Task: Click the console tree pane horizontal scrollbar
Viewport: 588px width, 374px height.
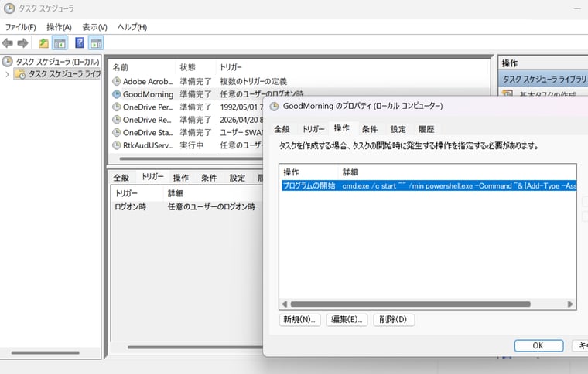Action: [46, 352]
